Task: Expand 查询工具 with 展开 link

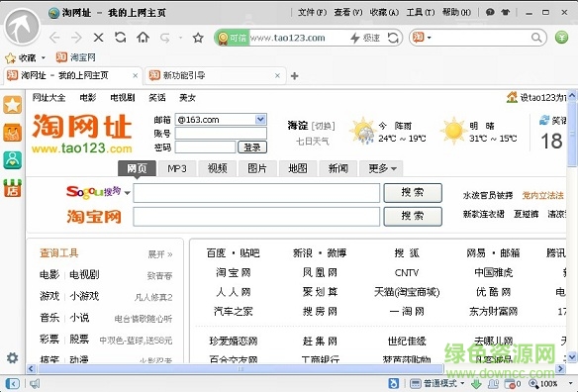Action: coord(160,254)
